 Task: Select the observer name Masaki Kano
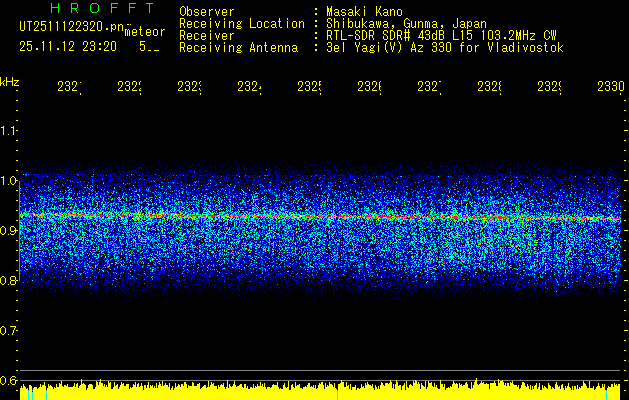click(364, 12)
